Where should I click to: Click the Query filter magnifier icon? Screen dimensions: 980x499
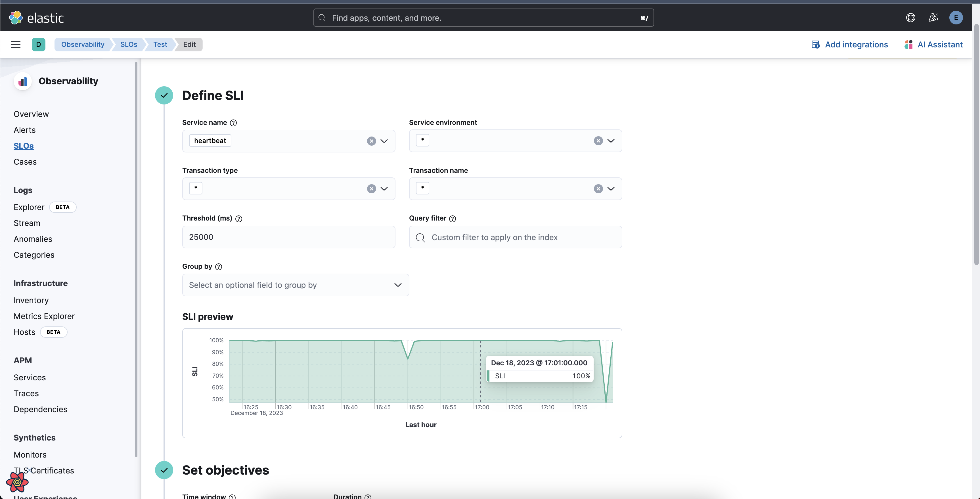(x=420, y=238)
